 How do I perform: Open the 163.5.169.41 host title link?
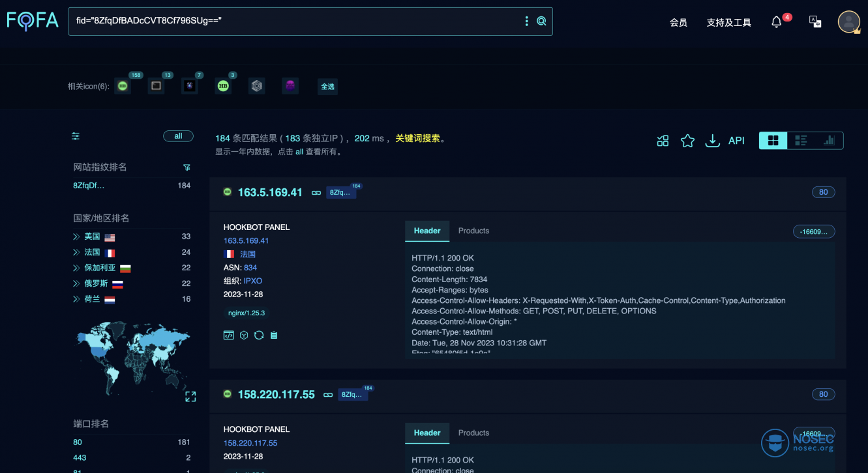click(270, 192)
